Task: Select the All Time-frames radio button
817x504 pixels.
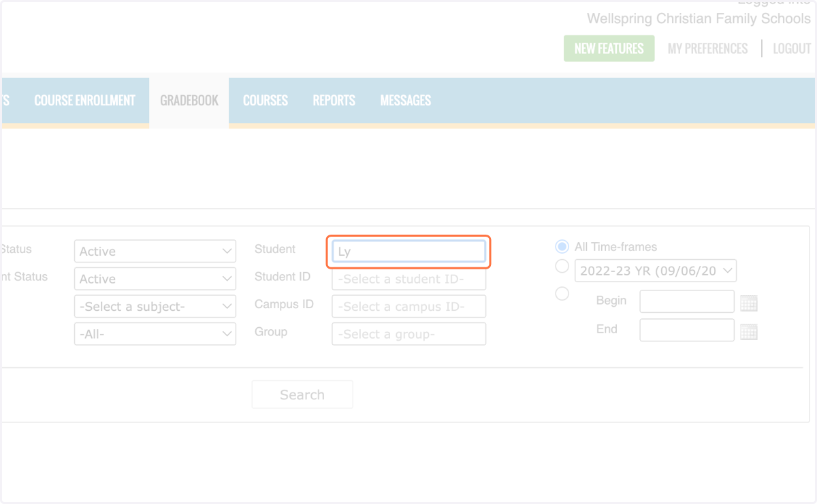Action: click(x=562, y=246)
